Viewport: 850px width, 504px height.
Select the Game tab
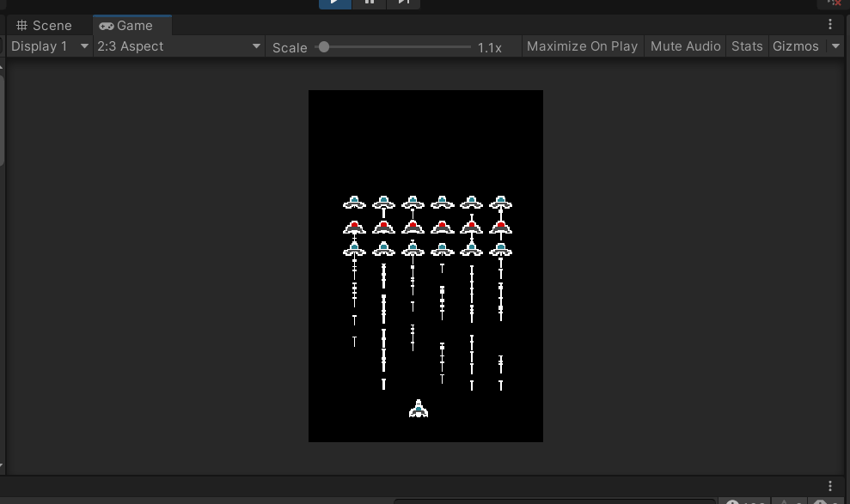[132, 26]
